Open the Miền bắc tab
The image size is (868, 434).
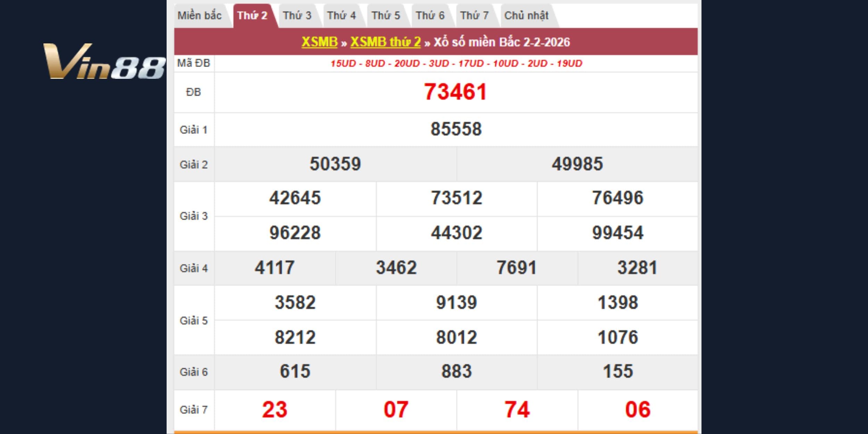[200, 16]
